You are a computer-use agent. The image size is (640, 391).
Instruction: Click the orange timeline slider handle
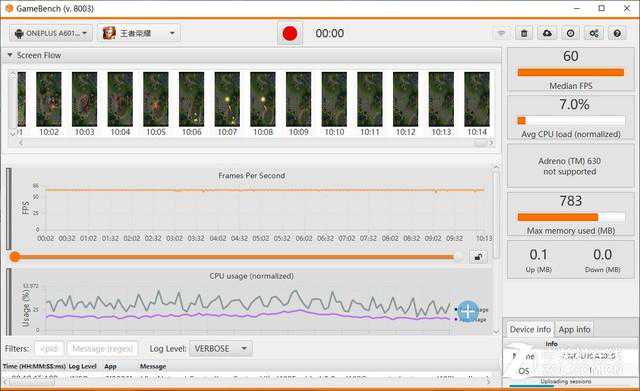click(x=15, y=257)
